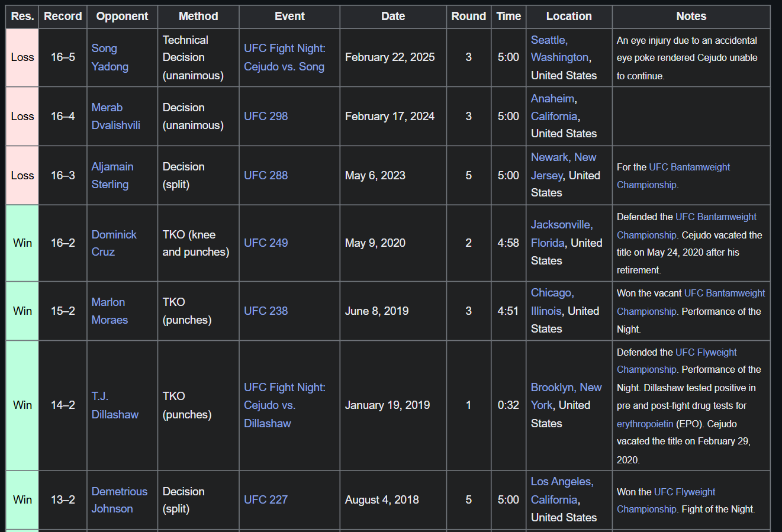Open the UFC 238 event link
782x532 pixels.
pos(266,311)
